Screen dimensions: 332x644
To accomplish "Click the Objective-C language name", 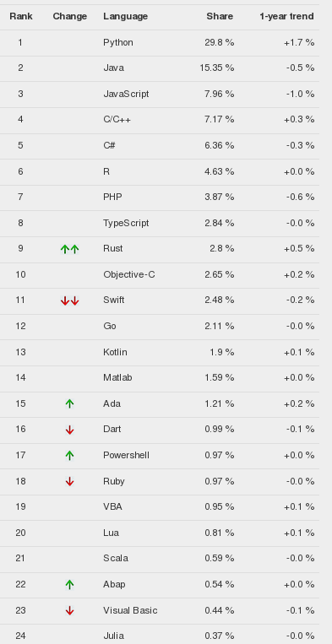I will pyautogui.click(x=129, y=274).
